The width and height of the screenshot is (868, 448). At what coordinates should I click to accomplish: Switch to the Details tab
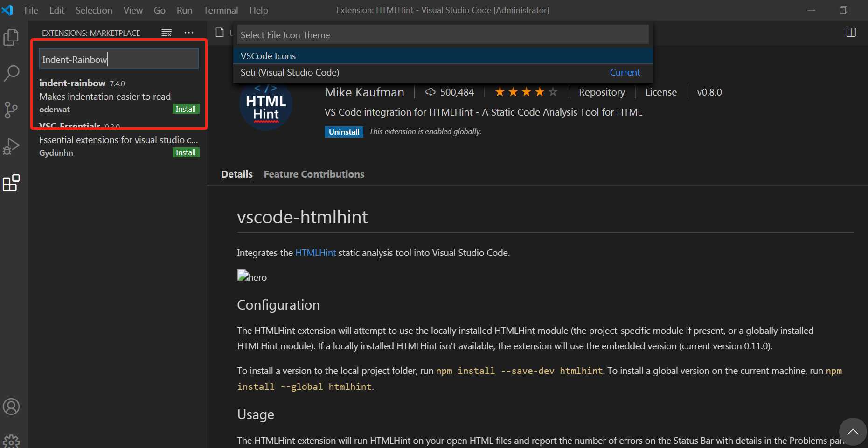(x=237, y=174)
